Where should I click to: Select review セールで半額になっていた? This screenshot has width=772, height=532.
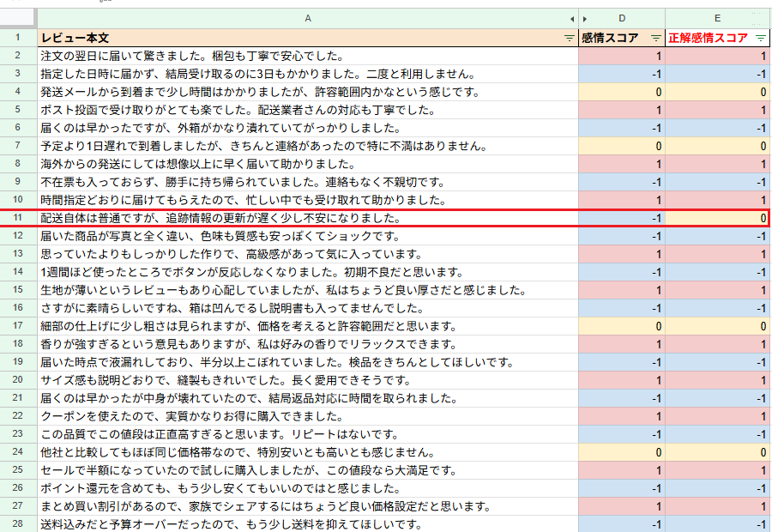tap(308, 470)
